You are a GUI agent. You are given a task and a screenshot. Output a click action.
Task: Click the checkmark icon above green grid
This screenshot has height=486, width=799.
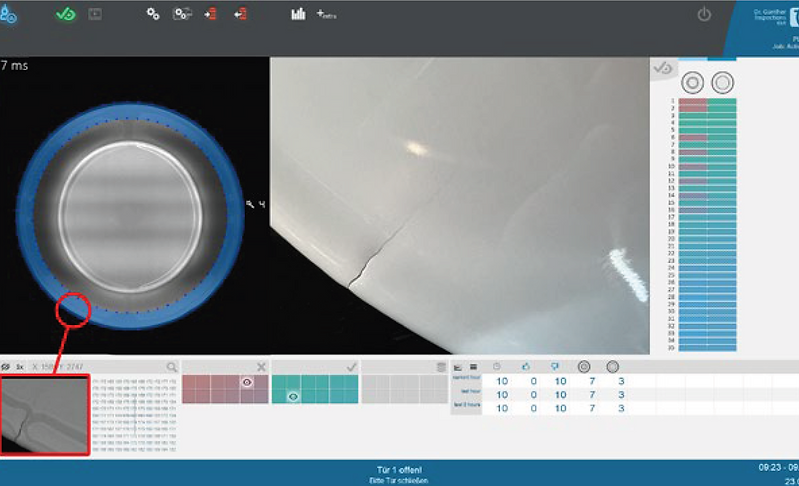pos(351,367)
